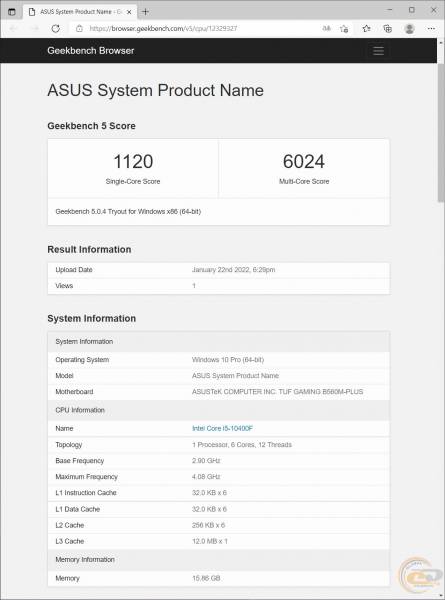This screenshot has width=445, height=600.
Task: Click the L2 Cache label
Action: 70,525
